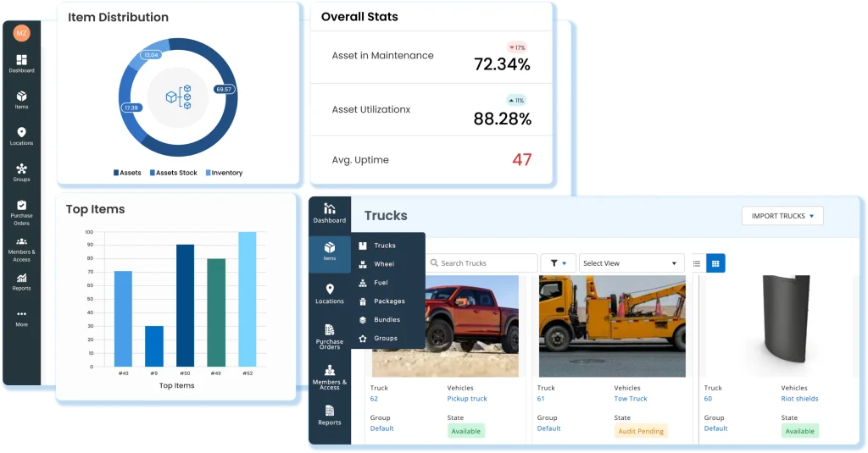Open the filter funnel dropdown

(558, 263)
